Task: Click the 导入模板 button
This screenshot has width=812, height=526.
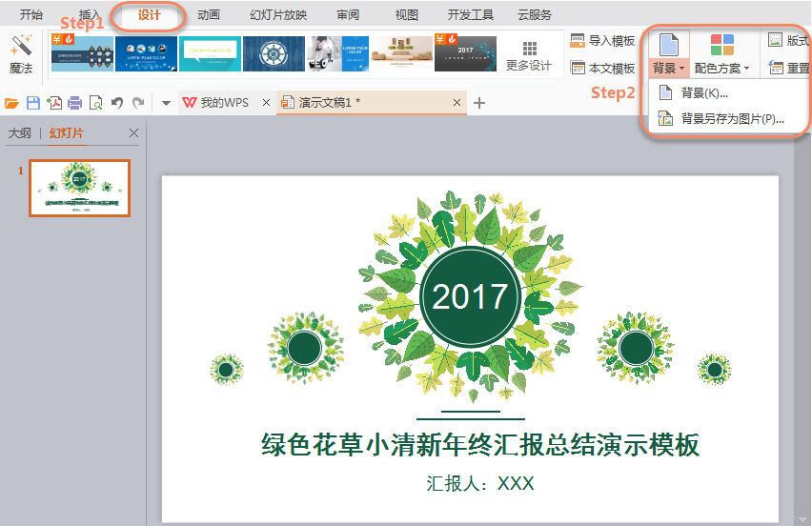Action: (x=602, y=41)
